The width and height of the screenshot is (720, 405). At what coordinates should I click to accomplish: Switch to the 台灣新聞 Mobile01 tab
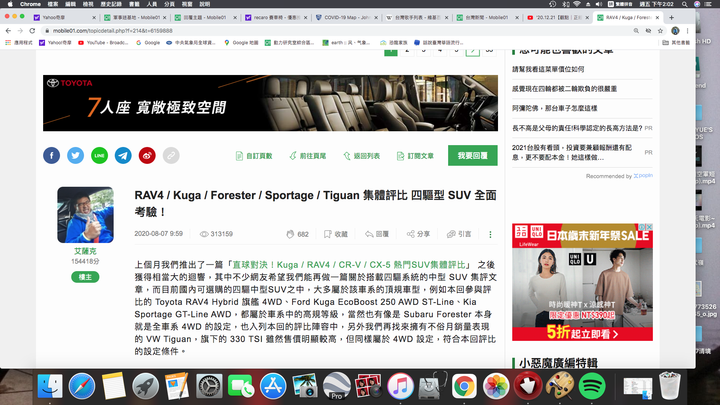click(487, 17)
